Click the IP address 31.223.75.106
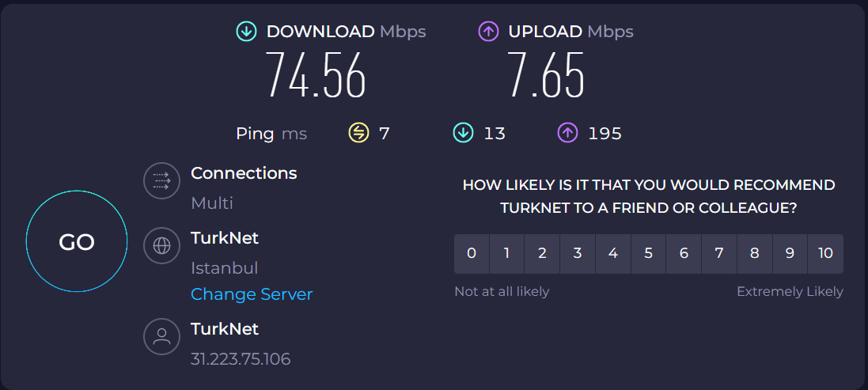The height and width of the screenshot is (390, 868). pos(241,359)
